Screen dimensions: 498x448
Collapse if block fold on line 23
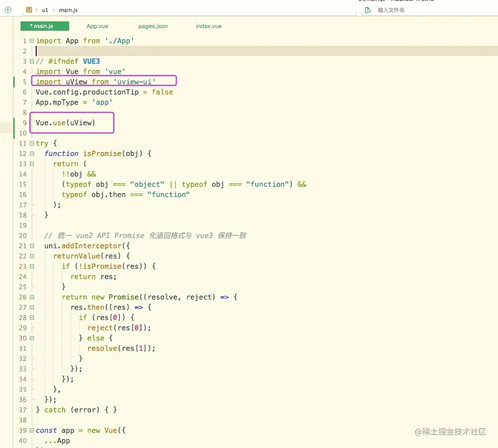[x=32, y=267]
